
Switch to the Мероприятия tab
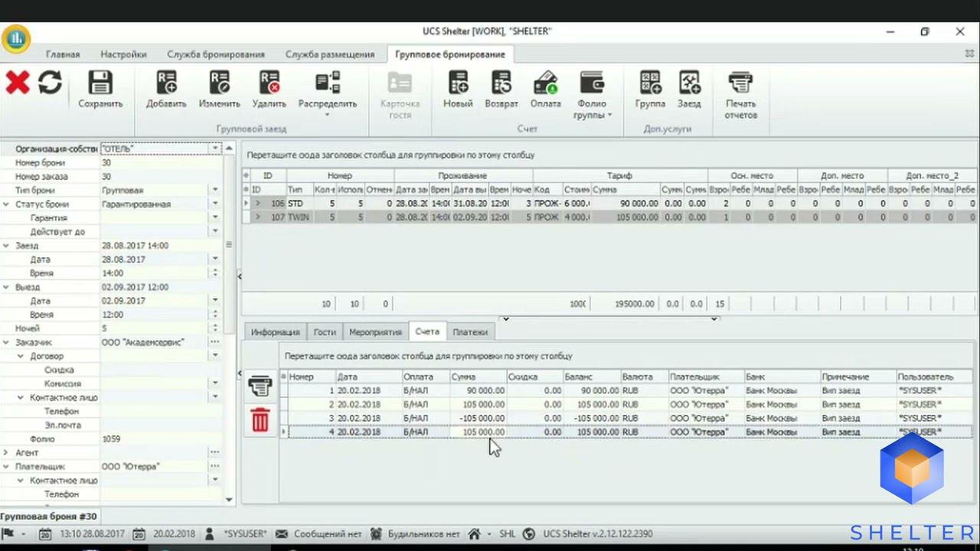pyautogui.click(x=375, y=332)
